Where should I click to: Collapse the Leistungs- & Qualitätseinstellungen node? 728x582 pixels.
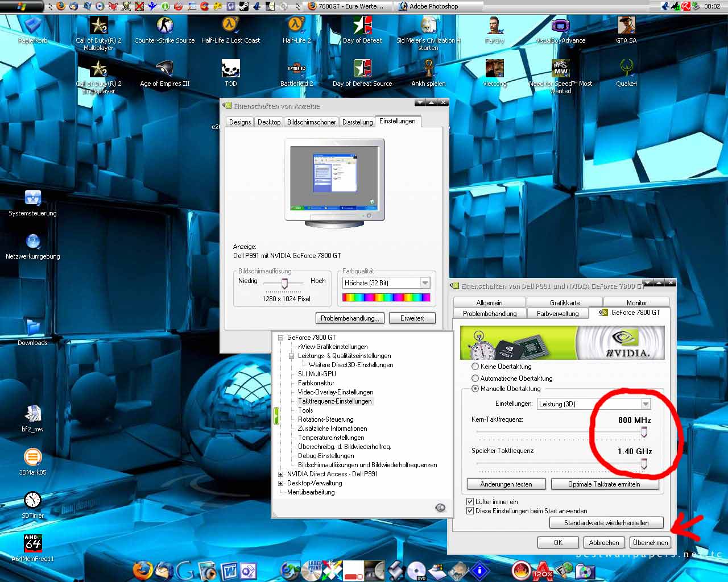tap(291, 356)
